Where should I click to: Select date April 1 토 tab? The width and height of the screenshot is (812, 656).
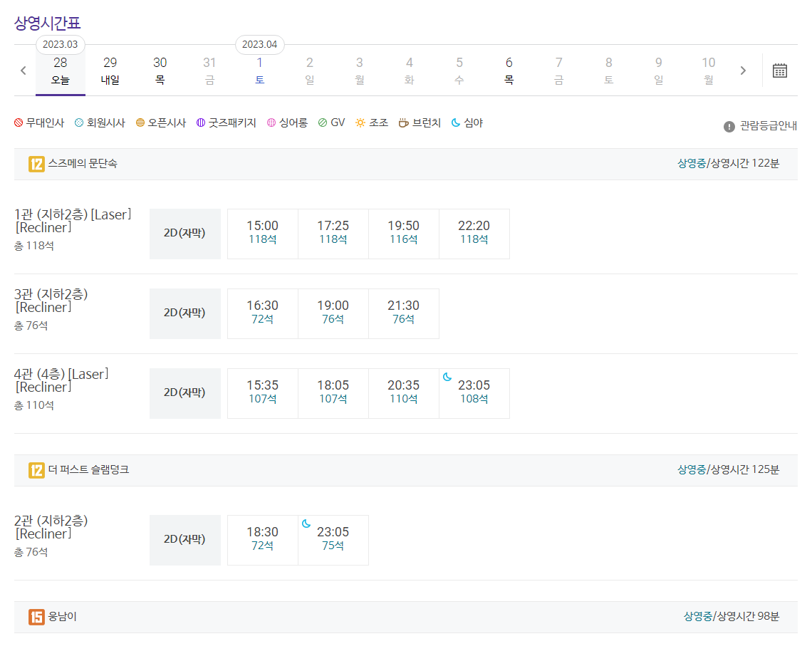click(x=259, y=71)
